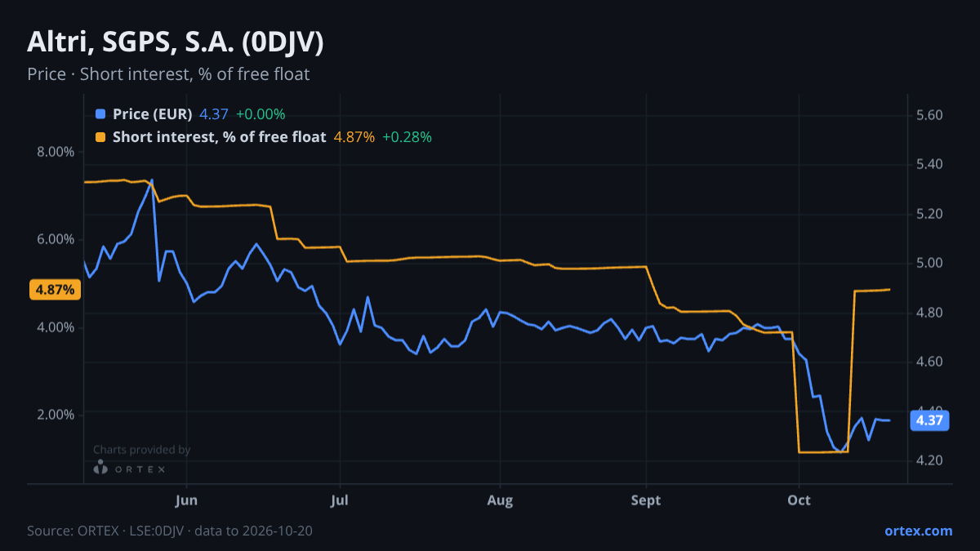Viewport: 980px width, 551px height.
Task: Click the 4.60 right axis label
Action: (x=930, y=362)
